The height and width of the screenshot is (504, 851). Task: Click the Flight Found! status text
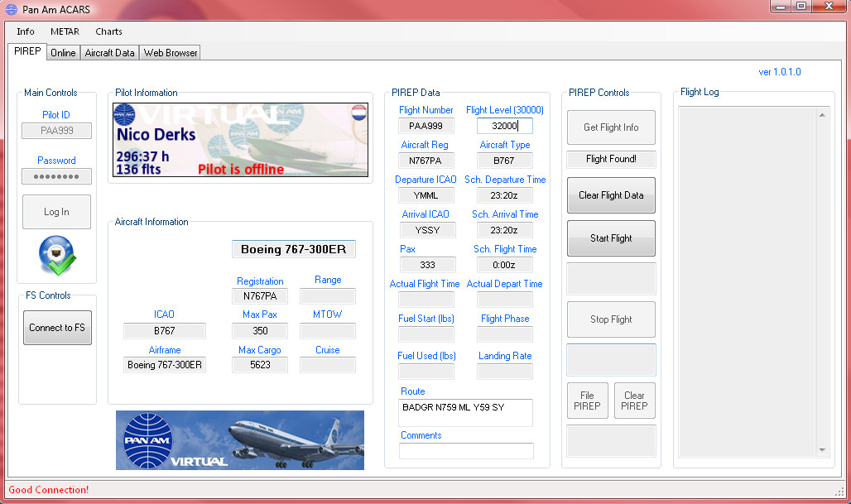[611, 159]
